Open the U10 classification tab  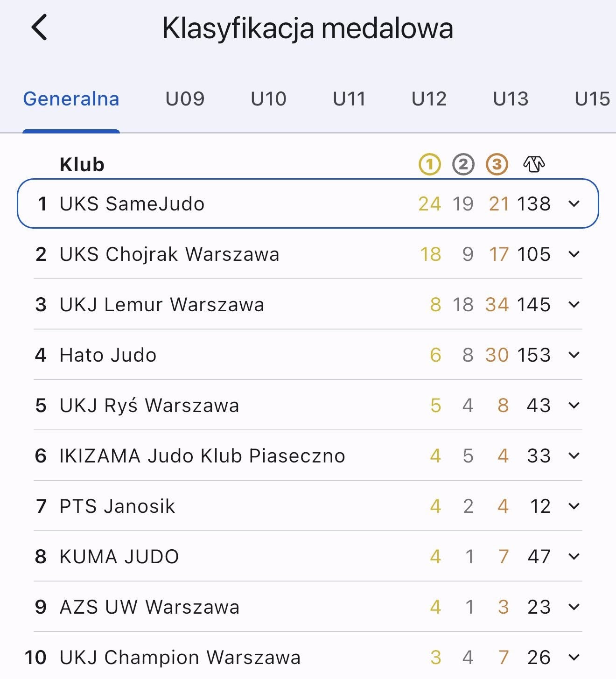point(268,99)
